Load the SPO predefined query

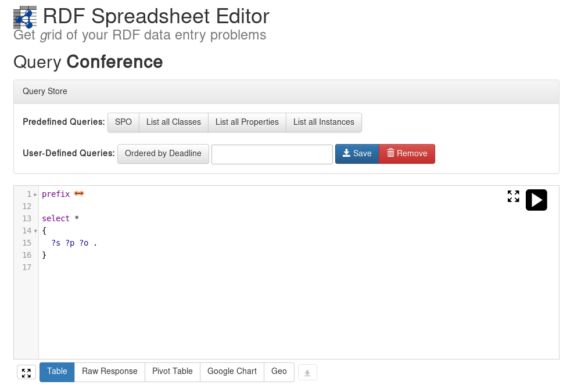pyautogui.click(x=123, y=123)
